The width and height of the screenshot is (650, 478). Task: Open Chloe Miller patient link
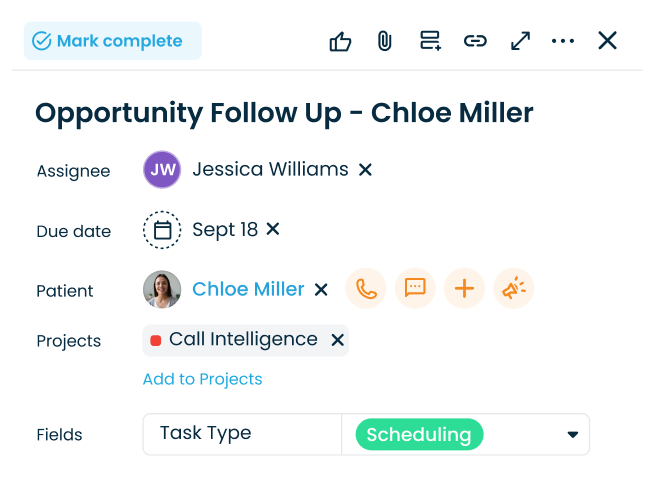pyautogui.click(x=248, y=289)
